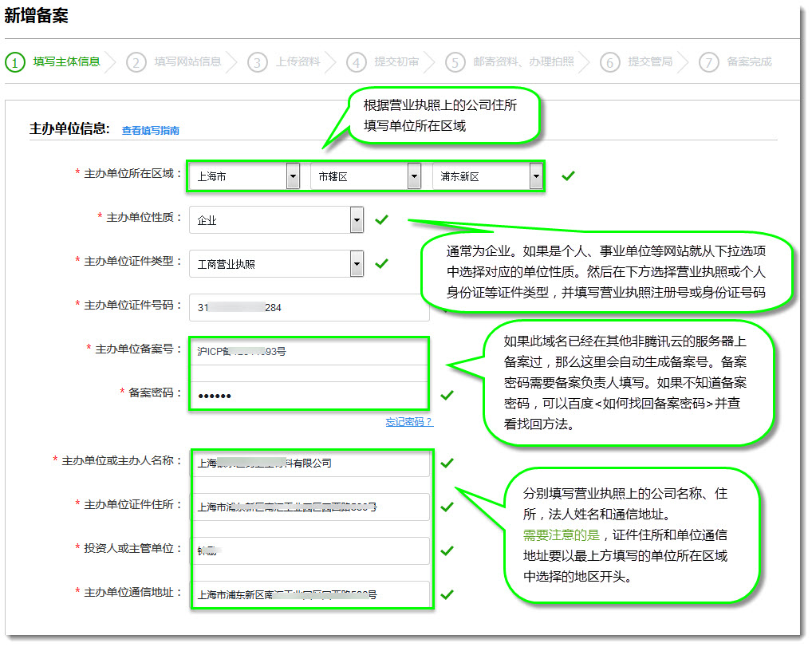Click green checkmark beside 主办单位所在区域
Screen dimensions: 812x647
568,176
